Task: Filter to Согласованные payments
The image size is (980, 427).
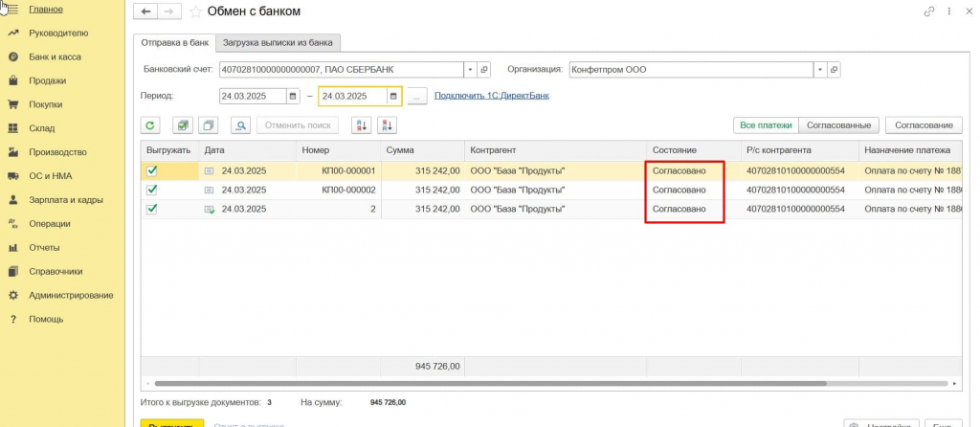Action: tap(838, 125)
